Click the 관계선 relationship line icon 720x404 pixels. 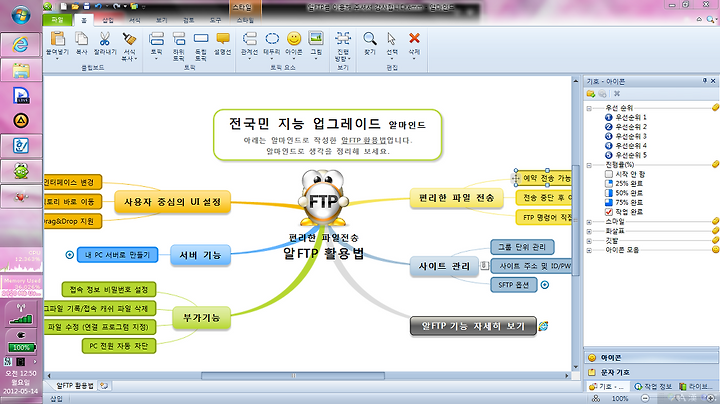pyautogui.click(x=249, y=39)
